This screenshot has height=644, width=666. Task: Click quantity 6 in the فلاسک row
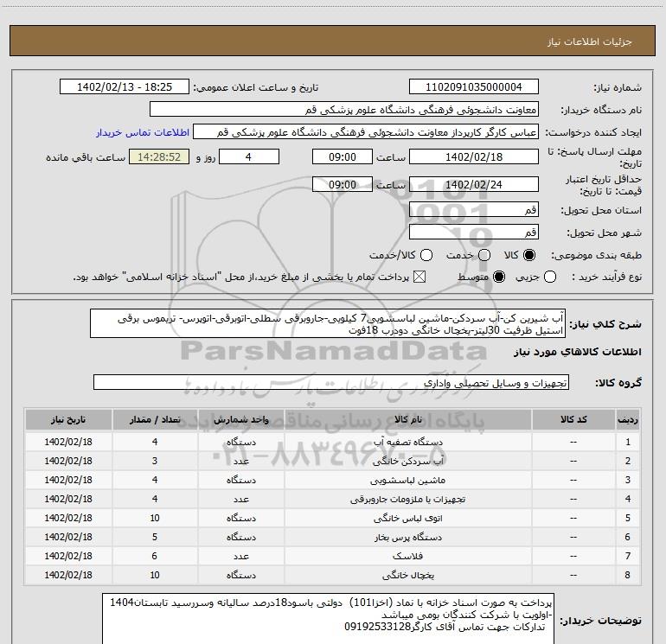[155, 556]
